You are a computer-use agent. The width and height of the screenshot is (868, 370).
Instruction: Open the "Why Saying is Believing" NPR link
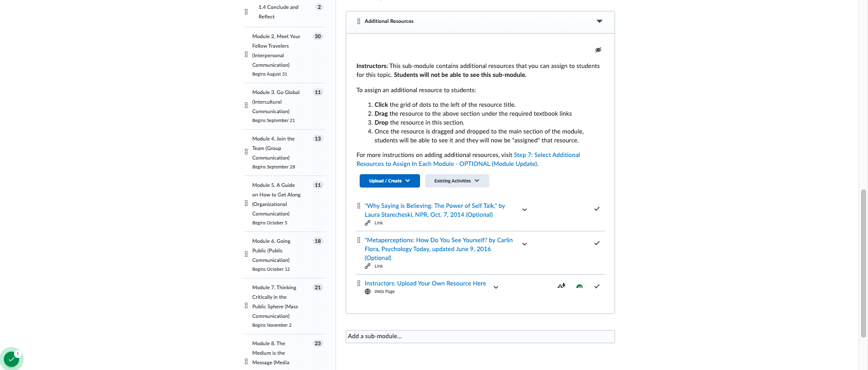click(x=435, y=210)
